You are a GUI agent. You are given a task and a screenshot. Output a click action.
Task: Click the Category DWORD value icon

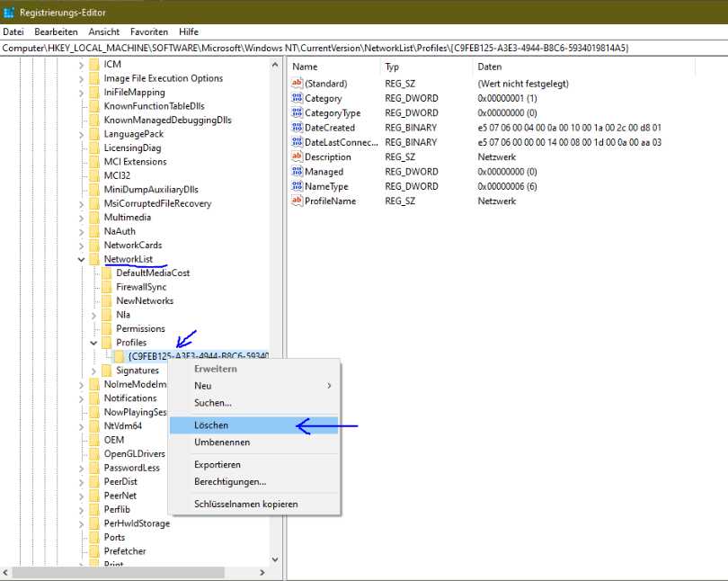(297, 98)
